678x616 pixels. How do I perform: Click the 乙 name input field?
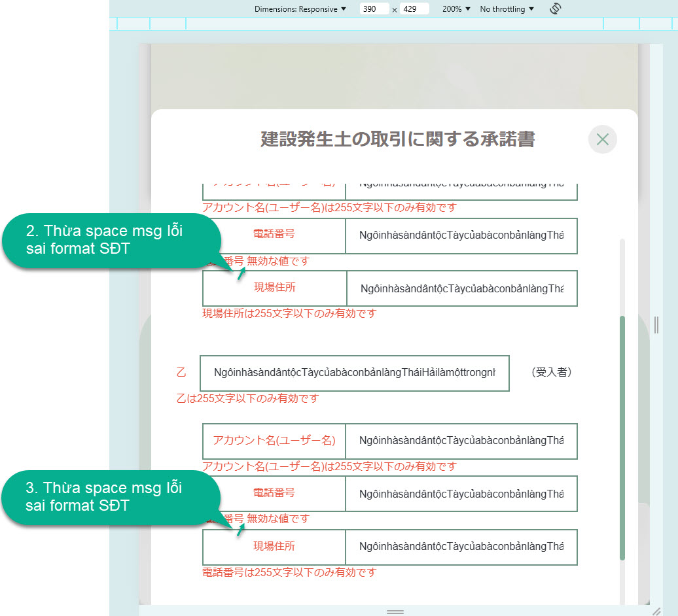coord(354,373)
